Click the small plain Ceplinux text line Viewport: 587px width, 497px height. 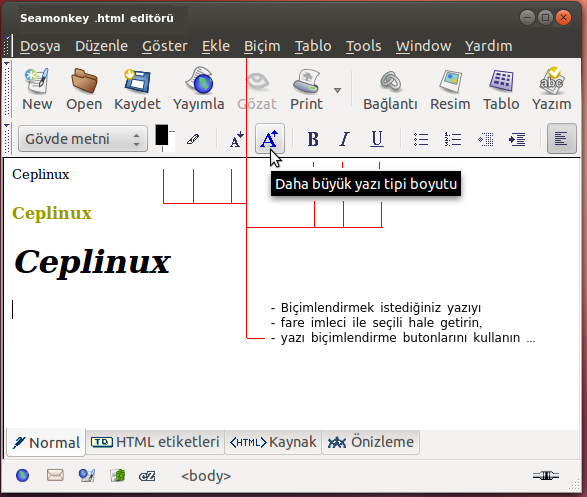(40, 174)
